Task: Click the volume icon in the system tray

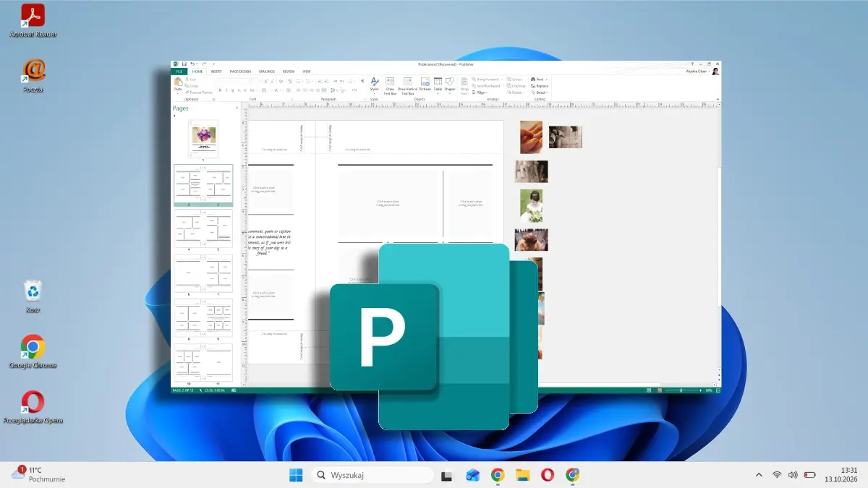Action: (x=793, y=475)
